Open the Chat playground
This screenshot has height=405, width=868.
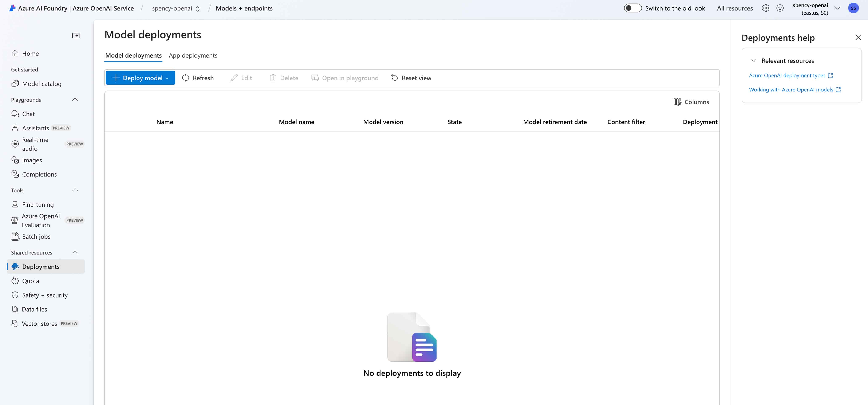tap(28, 114)
